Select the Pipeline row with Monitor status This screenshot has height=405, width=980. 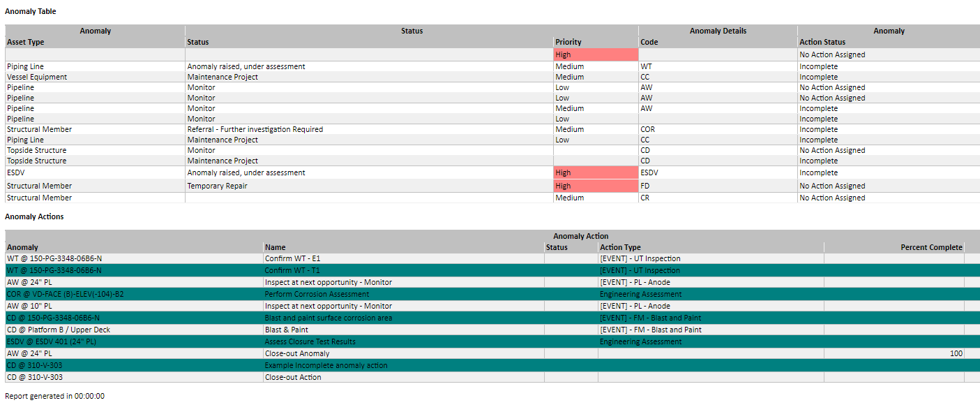pos(279,87)
